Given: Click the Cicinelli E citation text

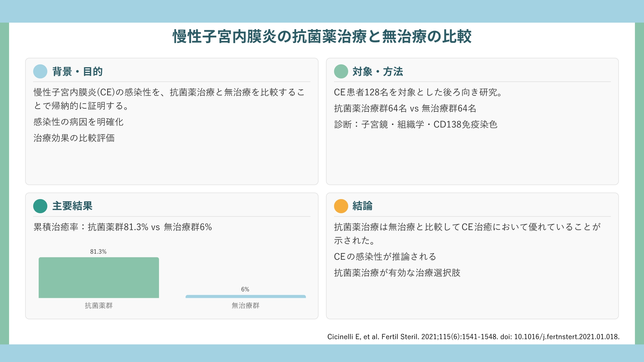Looking at the screenshot, I should pyautogui.click(x=473, y=337).
